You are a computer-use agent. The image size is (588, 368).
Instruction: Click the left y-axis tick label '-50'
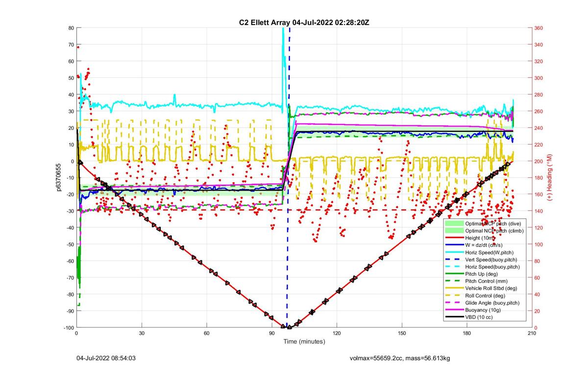pyautogui.click(x=70, y=244)
